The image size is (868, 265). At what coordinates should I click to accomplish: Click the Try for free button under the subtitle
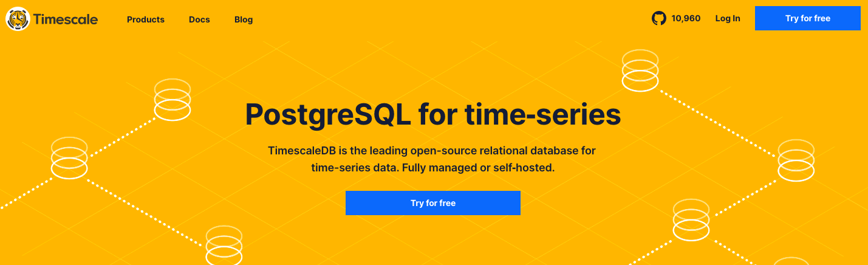click(x=433, y=203)
